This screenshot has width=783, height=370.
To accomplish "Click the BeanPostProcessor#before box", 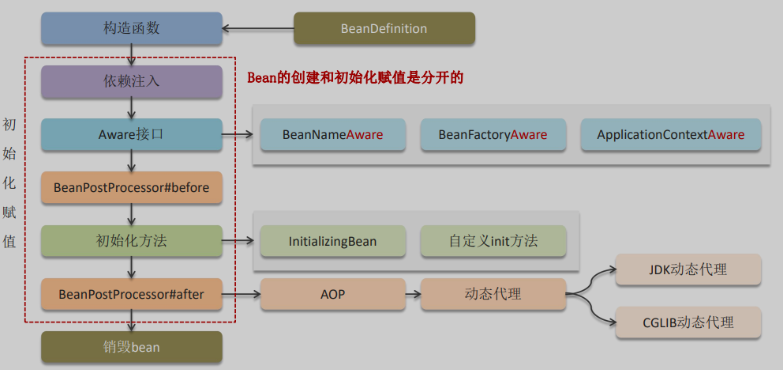I will pyautogui.click(x=131, y=188).
